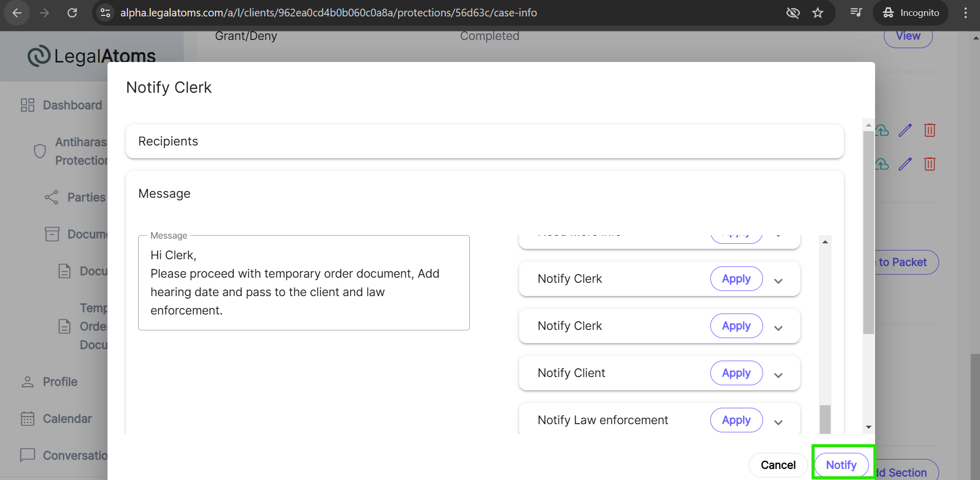
Task: Click the Calendar icon in sidebar
Action: tap(28, 419)
